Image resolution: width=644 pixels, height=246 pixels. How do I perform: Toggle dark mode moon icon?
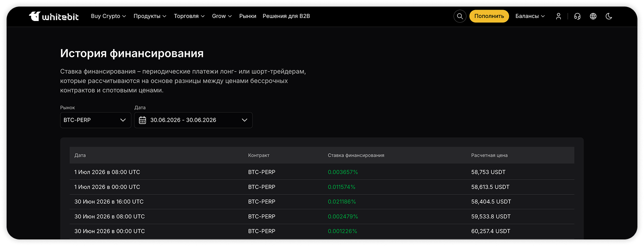click(x=609, y=16)
